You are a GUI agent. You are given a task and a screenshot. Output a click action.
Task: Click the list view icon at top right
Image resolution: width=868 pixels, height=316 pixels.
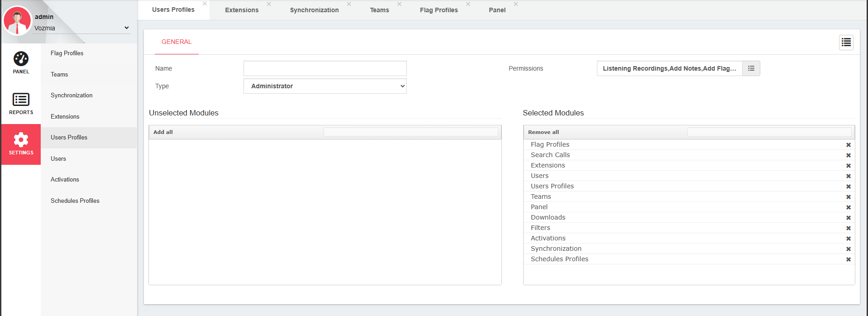click(x=846, y=43)
